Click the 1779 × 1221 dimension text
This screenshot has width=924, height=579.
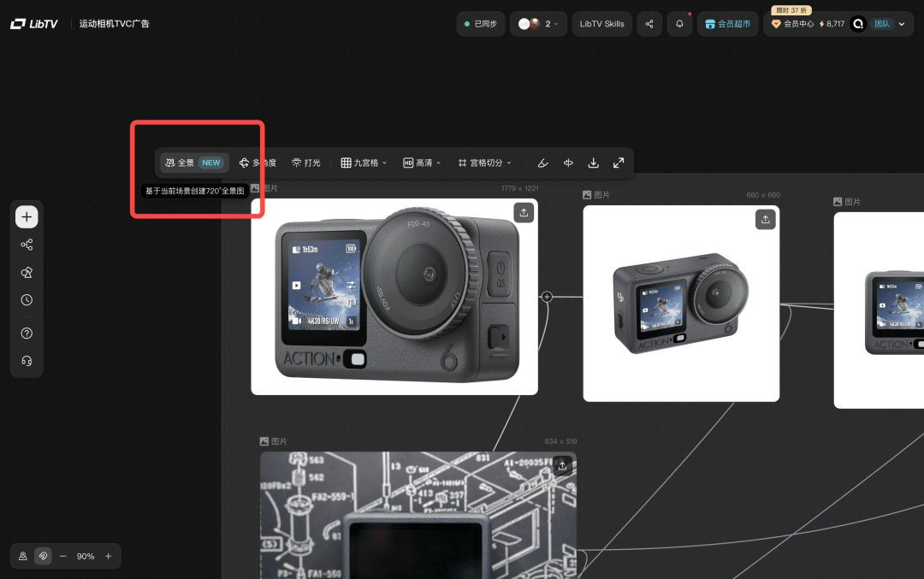click(520, 188)
